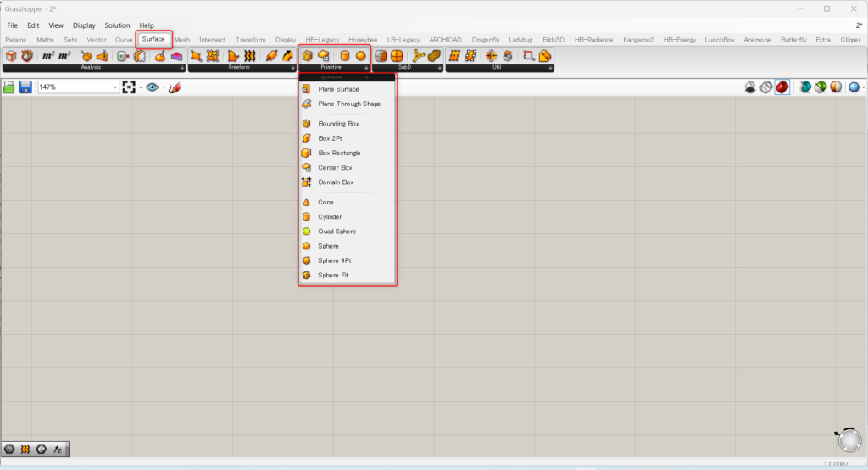The image size is (868, 470).
Task: Pick the Cylinder primitive component
Action: click(330, 217)
